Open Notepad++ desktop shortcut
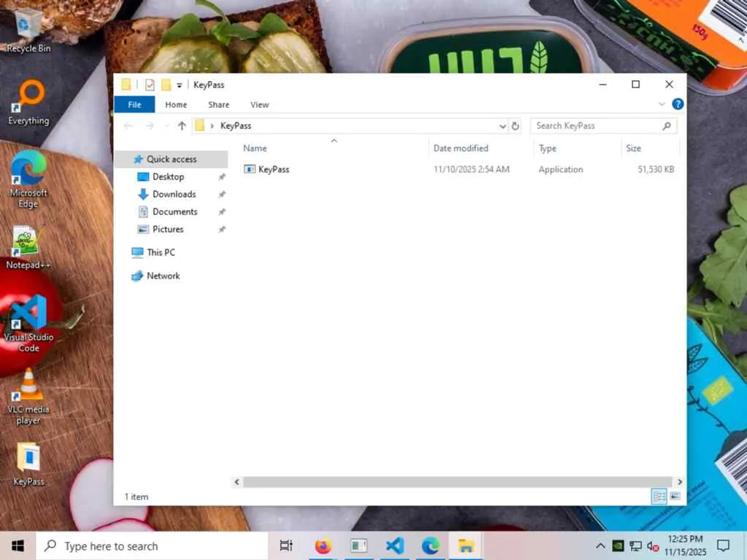Screen dimensions: 747x560 click(28, 247)
